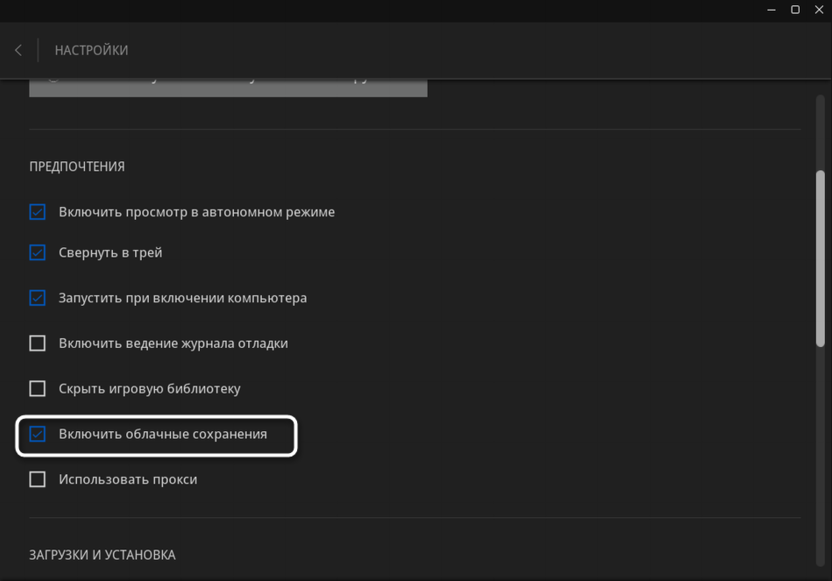Uncheck the Свернуть в трей checkbox
832x581 pixels.
point(38,253)
